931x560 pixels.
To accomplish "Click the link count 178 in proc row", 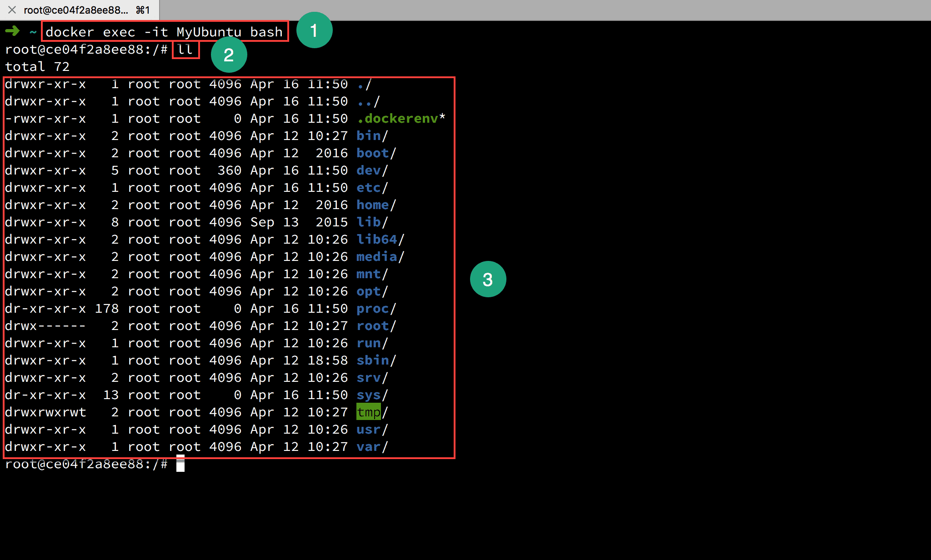I will [x=107, y=309].
